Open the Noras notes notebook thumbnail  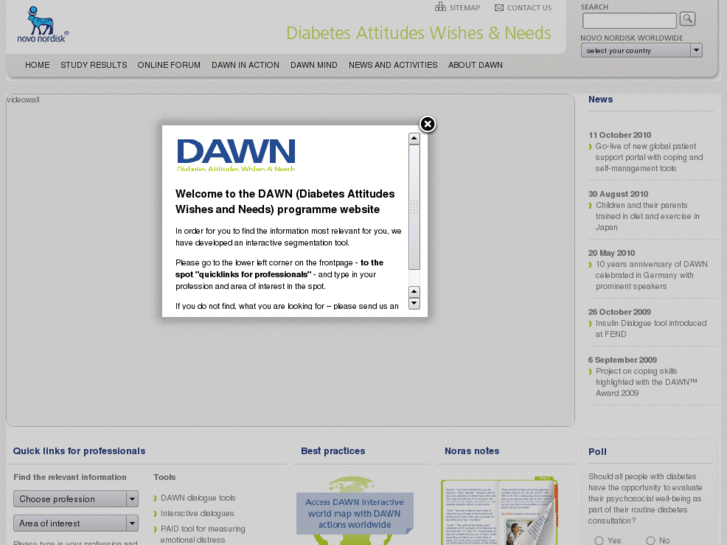pyautogui.click(x=499, y=512)
